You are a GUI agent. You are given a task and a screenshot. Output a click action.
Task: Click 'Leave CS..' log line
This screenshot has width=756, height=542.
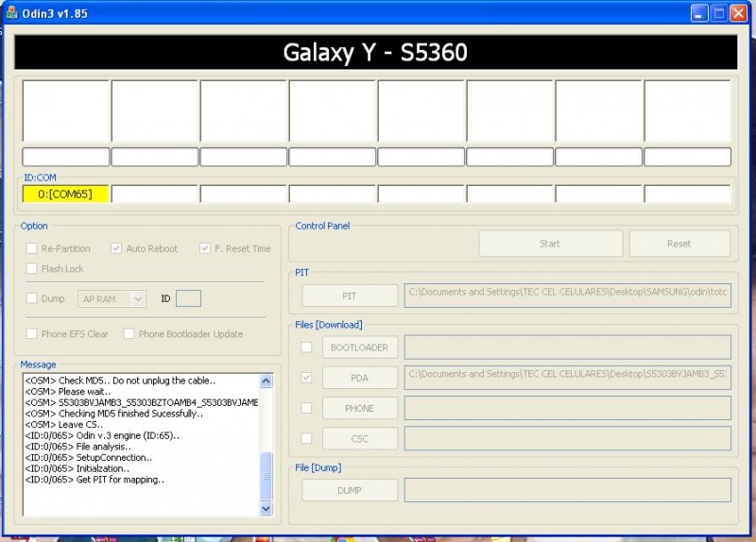click(63, 425)
